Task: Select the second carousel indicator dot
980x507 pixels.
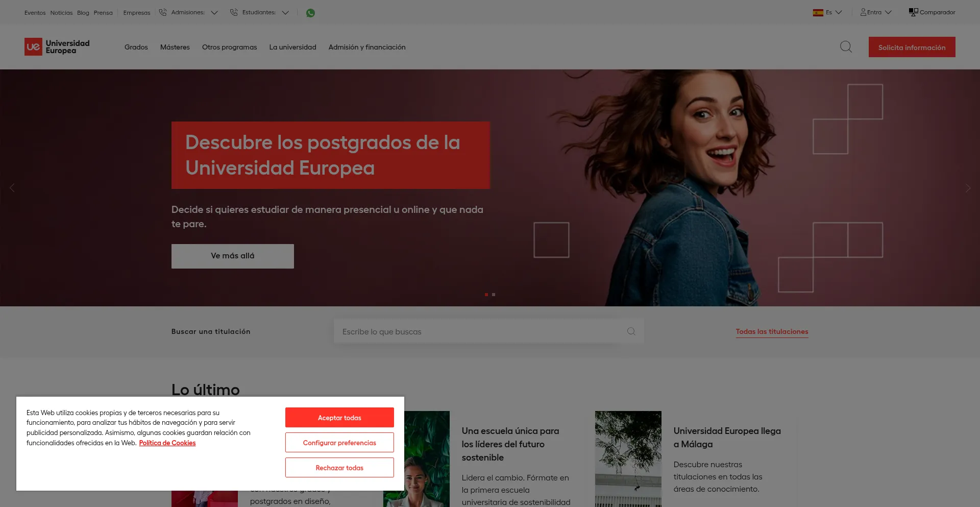Action: pos(494,295)
